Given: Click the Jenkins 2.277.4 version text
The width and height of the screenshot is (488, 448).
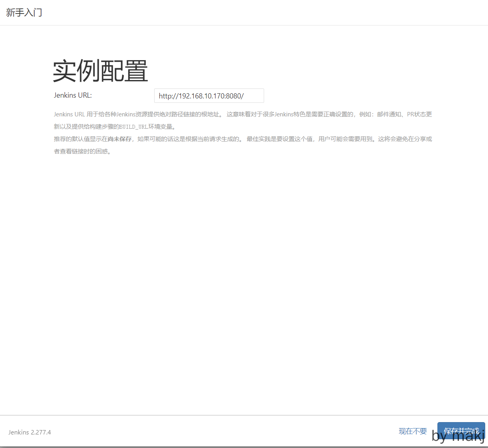Looking at the screenshot, I should (29, 432).
